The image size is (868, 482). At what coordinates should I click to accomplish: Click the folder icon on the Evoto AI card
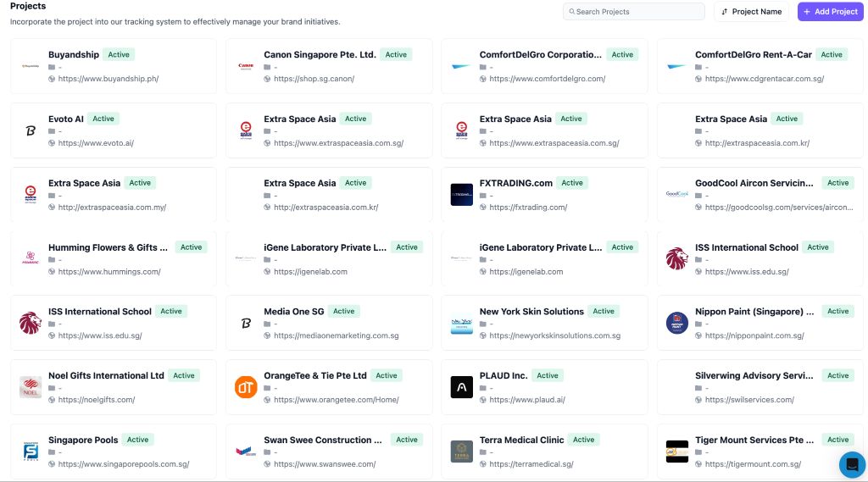[x=52, y=131]
